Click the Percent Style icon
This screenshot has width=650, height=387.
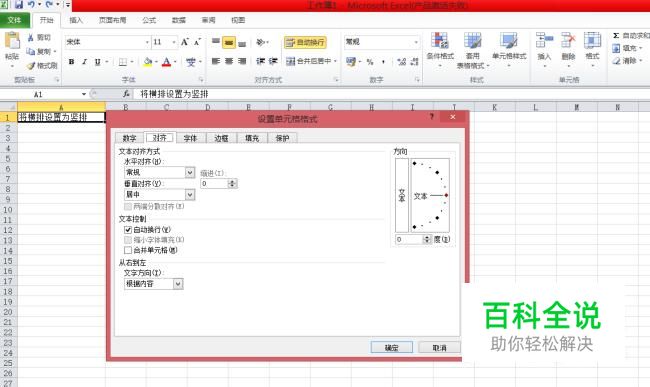pyautogui.click(x=370, y=62)
